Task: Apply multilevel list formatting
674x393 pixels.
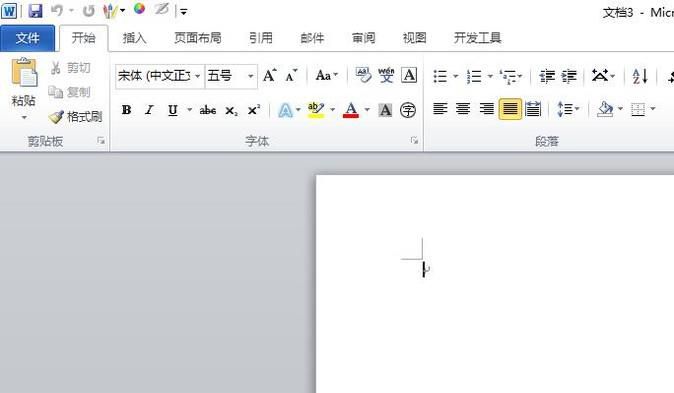Action: pyautogui.click(x=509, y=76)
